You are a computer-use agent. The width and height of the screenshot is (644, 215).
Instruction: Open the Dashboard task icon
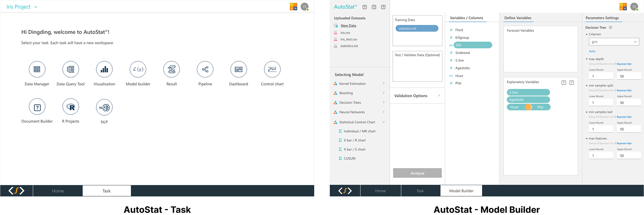[x=238, y=69]
